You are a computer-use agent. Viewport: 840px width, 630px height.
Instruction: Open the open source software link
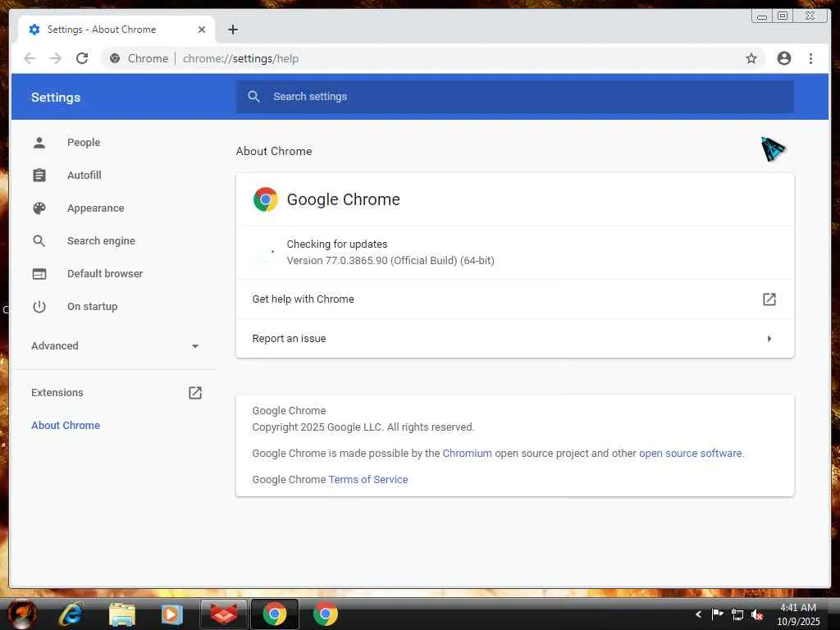pyautogui.click(x=691, y=453)
